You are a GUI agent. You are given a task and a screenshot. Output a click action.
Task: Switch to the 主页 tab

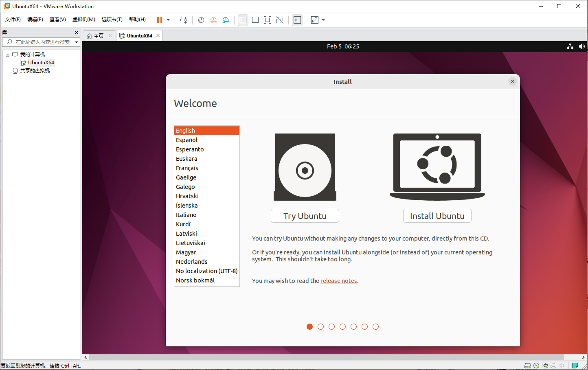[x=99, y=36]
